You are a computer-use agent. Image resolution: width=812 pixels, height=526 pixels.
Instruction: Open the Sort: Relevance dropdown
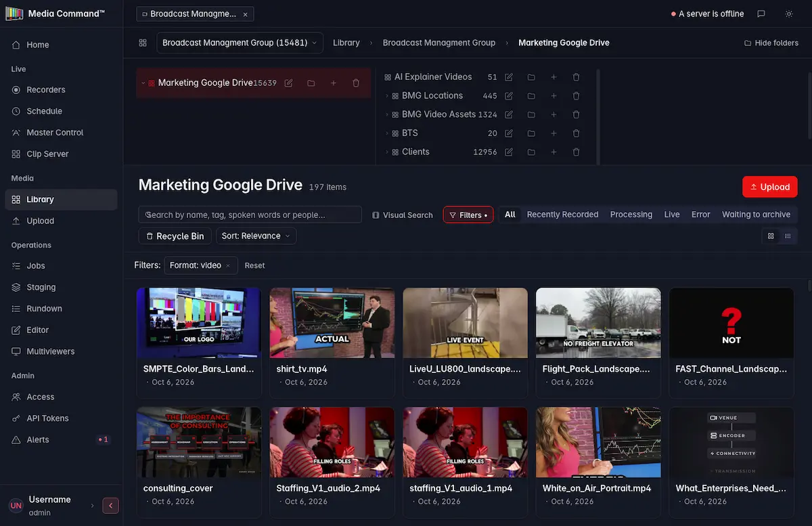(x=256, y=236)
